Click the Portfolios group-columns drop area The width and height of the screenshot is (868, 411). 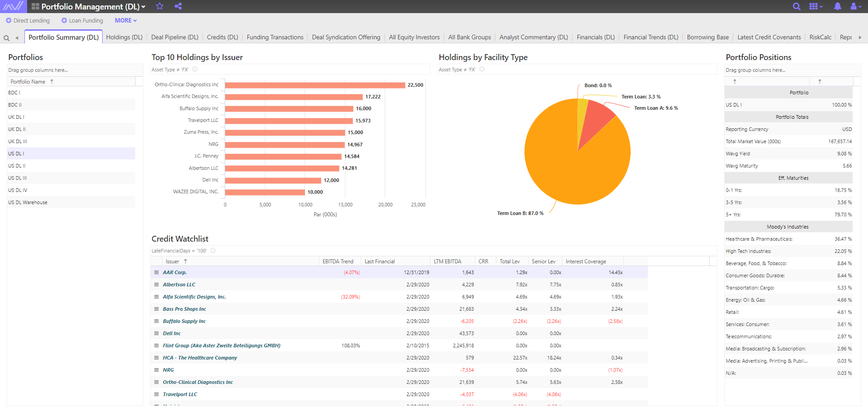pyautogui.click(x=75, y=70)
